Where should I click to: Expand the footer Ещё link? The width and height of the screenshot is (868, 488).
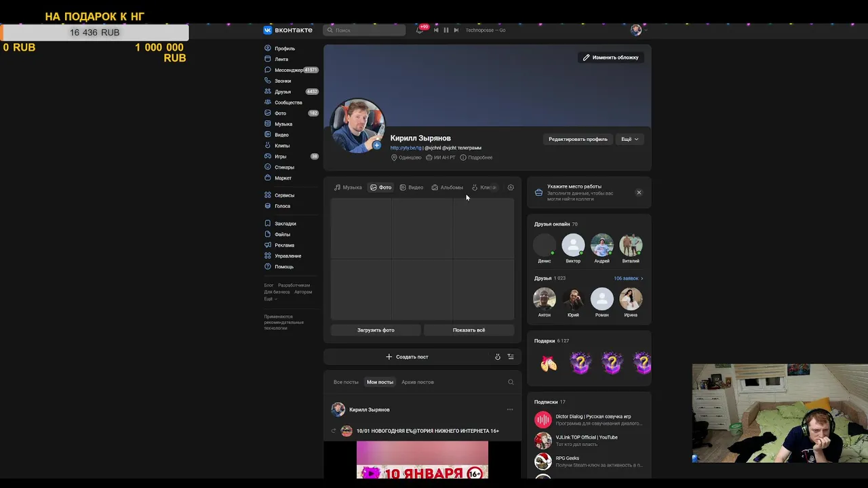point(270,299)
